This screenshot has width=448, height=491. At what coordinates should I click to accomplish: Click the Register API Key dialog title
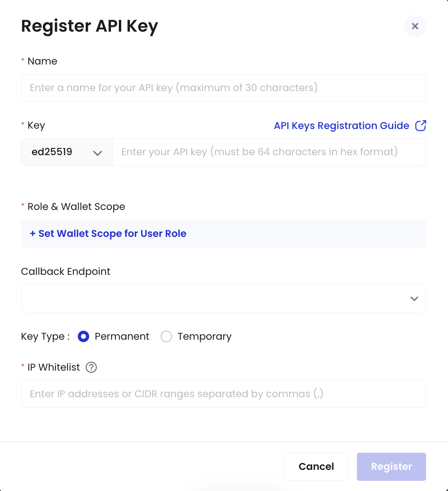coord(90,26)
